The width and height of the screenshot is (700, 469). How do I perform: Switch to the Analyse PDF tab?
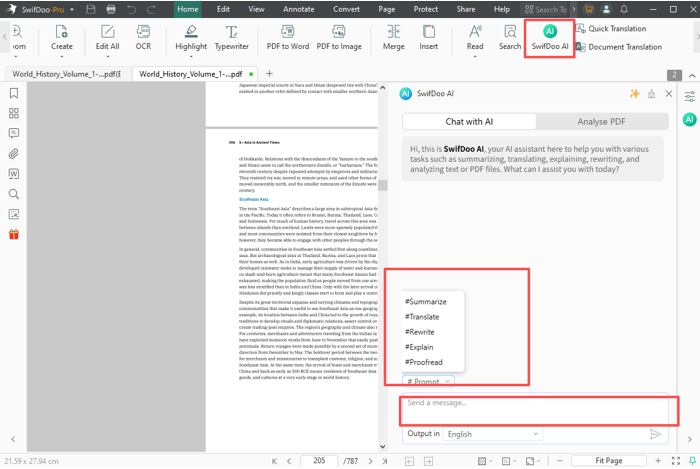601,121
